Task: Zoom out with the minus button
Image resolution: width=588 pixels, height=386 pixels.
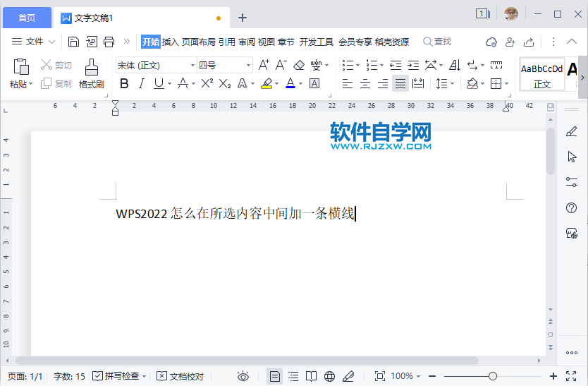Action: [x=432, y=376]
